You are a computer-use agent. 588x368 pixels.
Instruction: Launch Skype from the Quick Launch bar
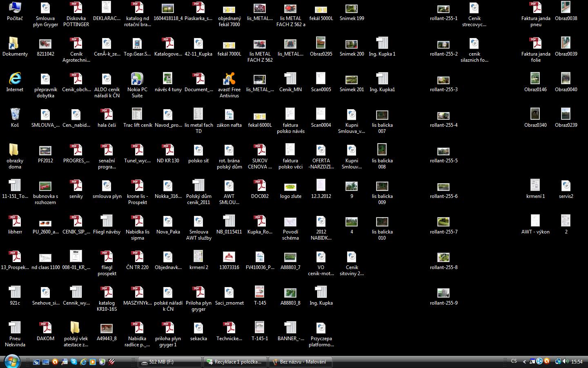coord(73,362)
